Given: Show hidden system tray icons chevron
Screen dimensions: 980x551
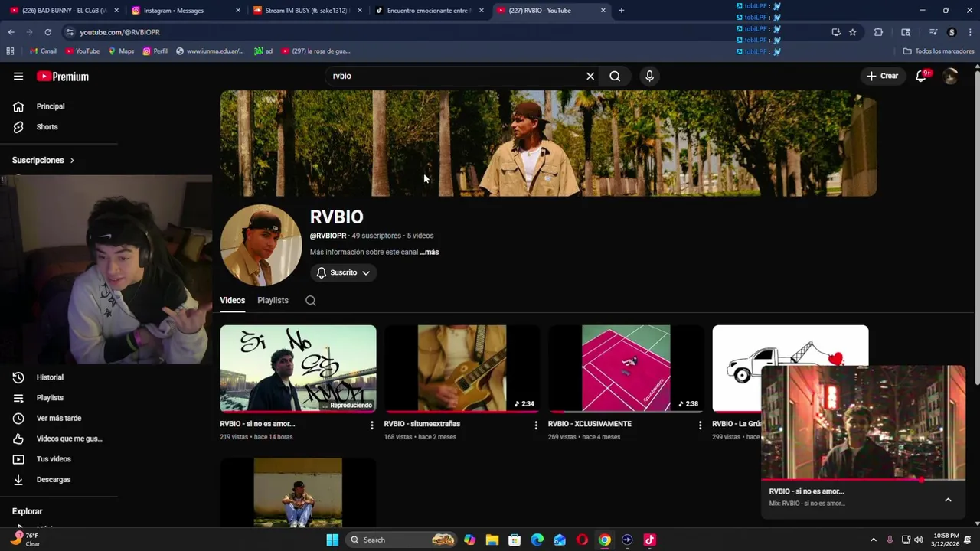Looking at the screenshot, I should 873,540.
